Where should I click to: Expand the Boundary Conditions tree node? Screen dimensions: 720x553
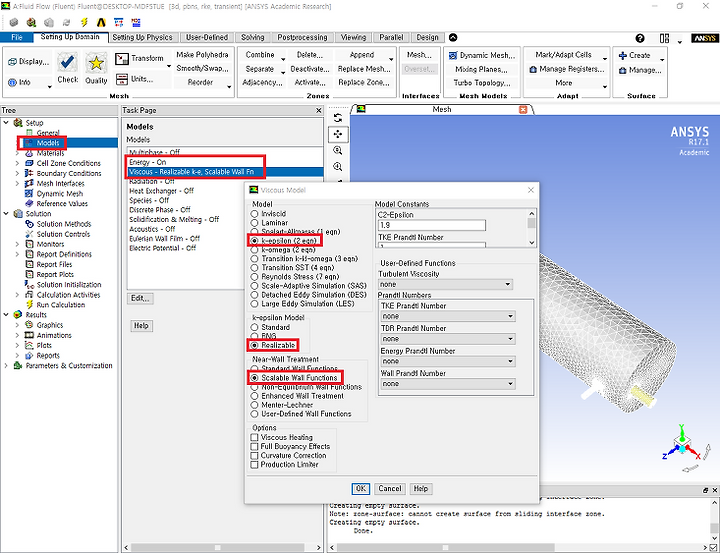[17, 173]
